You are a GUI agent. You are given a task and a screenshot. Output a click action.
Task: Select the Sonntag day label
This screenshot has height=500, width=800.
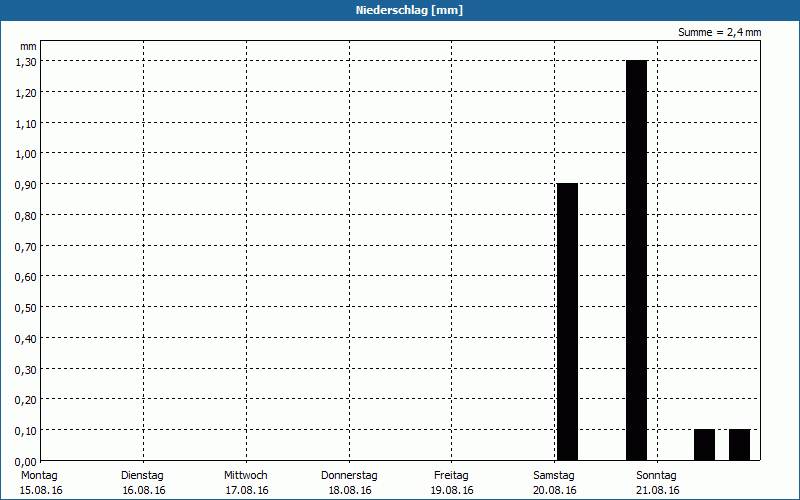657,475
